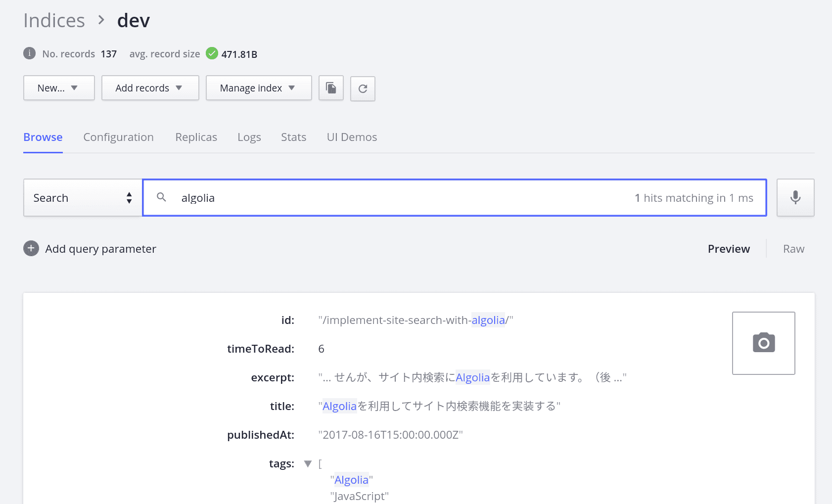Click the green checkmark record size icon
Viewport: 832px width, 504px height.
[x=212, y=53]
